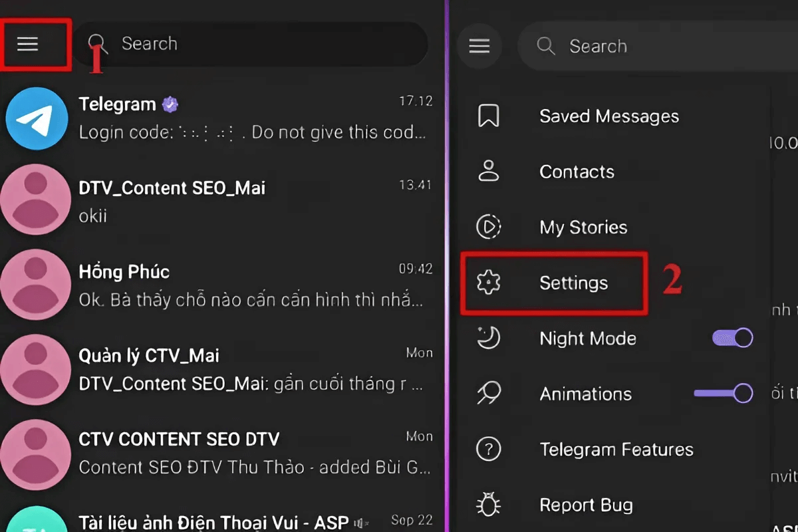Focus the Search box in right panel
This screenshot has height=532, width=798.
point(658,46)
